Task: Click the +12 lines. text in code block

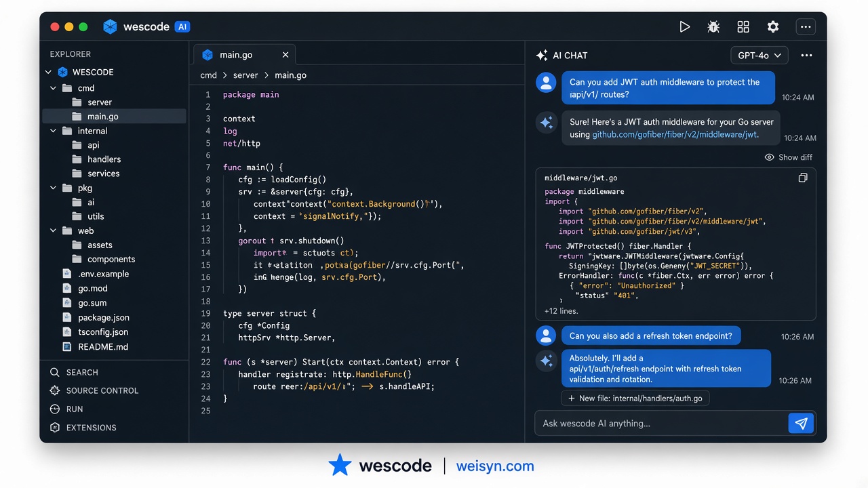Action: pyautogui.click(x=561, y=311)
